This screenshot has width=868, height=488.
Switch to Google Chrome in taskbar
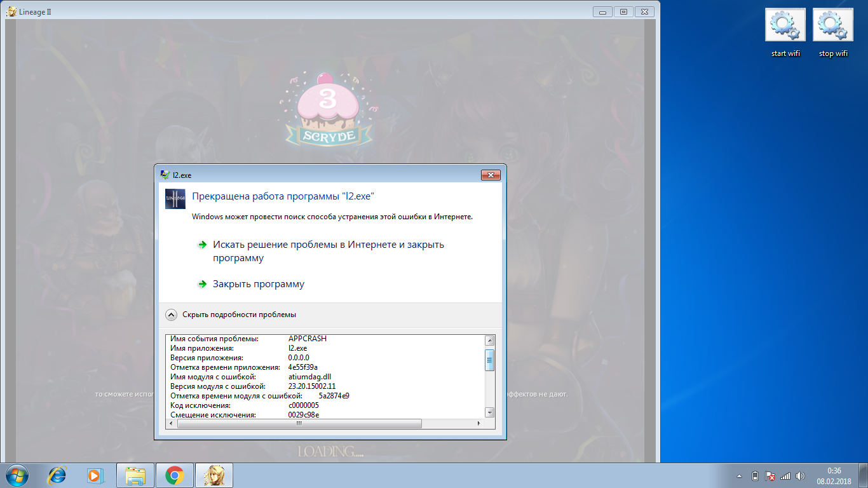click(x=175, y=475)
